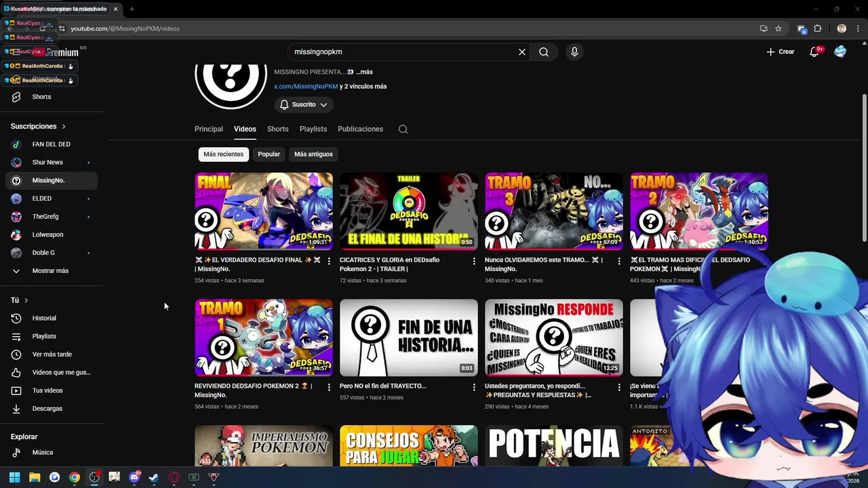Open the x.com/MissingNoPKM link
This screenshot has height=488, width=868.
coord(306,87)
